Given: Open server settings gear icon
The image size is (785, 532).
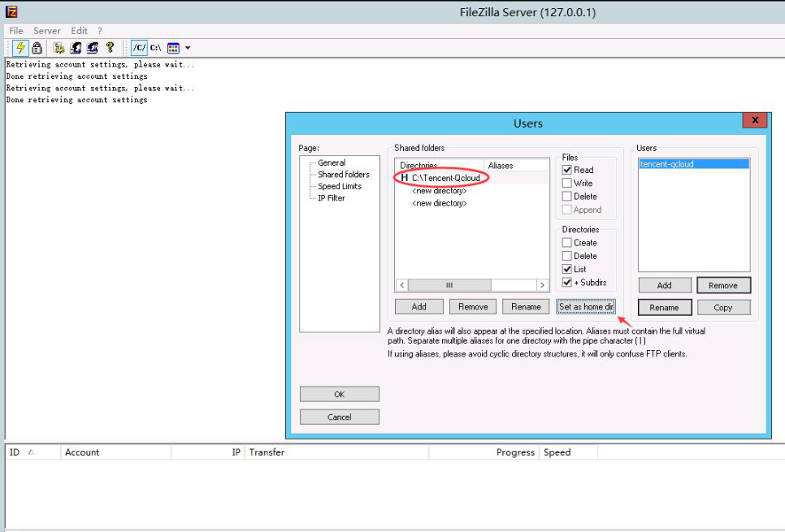Looking at the screenshot, I should [x=59, y=48].
